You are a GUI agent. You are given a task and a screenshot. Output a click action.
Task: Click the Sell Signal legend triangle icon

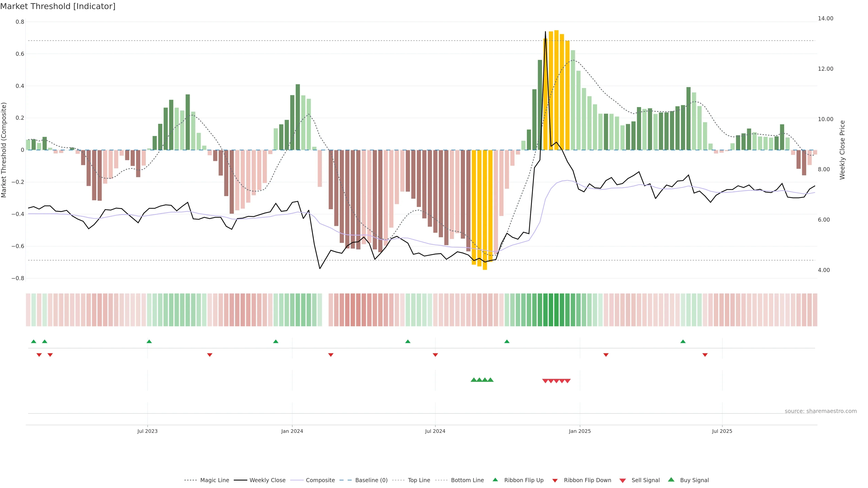(623, 480)
